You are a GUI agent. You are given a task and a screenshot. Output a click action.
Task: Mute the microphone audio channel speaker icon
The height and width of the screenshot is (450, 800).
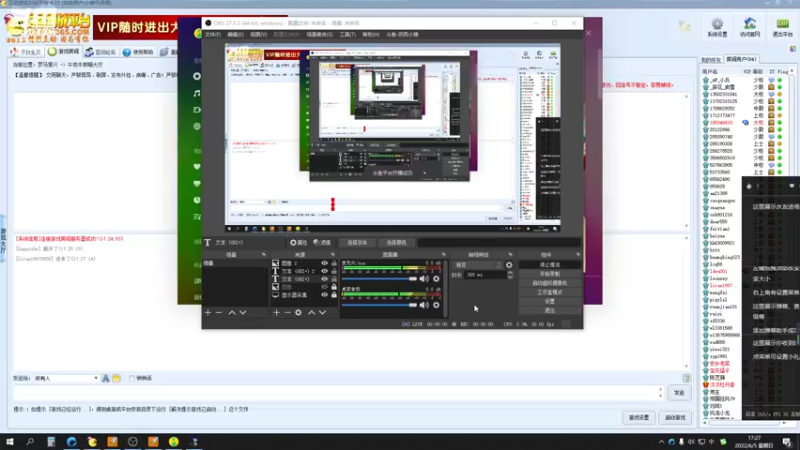click(x=424, y=279)
